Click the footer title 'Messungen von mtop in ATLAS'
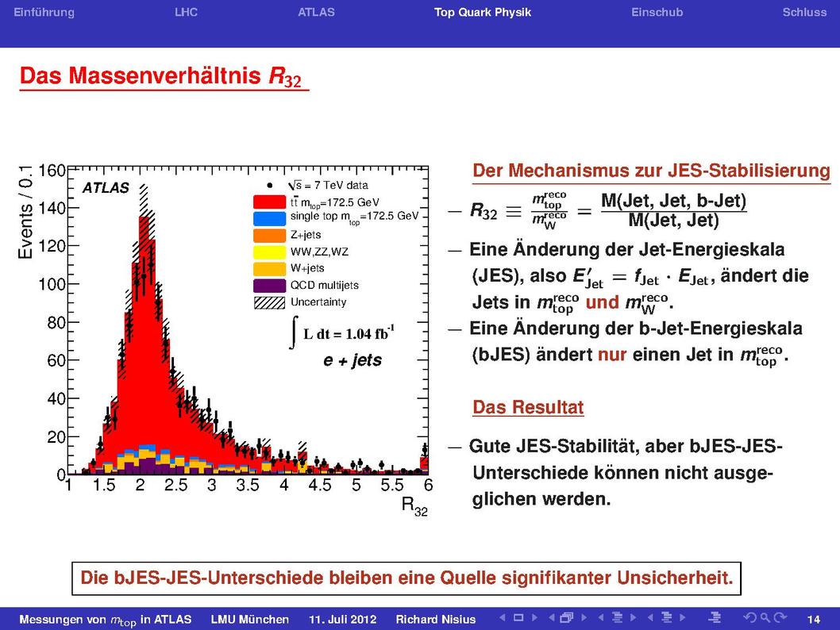840x630 pixels. pos(105,620)
